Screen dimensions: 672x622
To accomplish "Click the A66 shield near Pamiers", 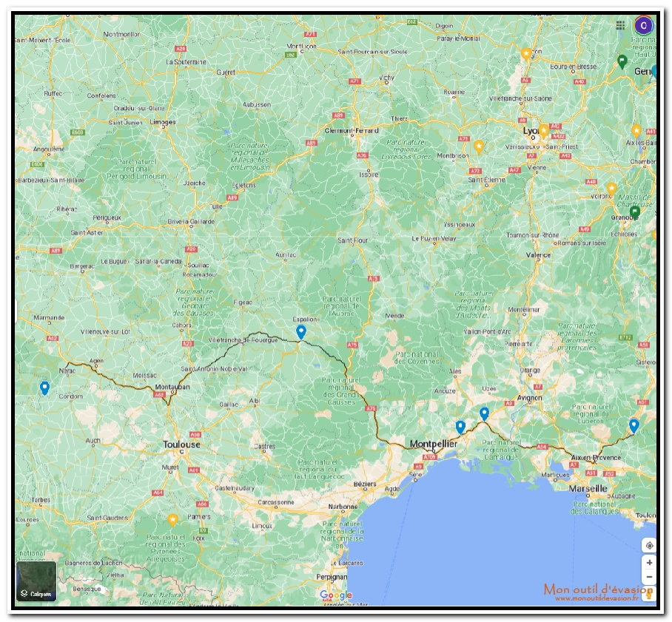I will click(x=202, y=504).
